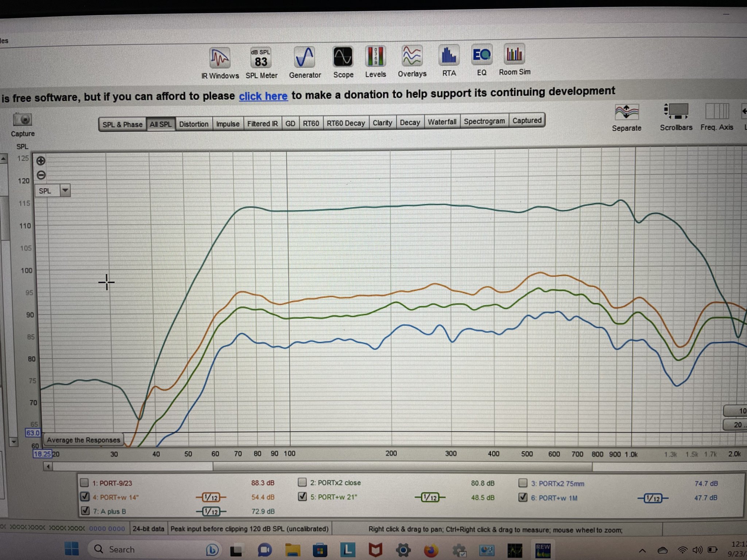Switch to Captured tab
Screen dimensions: 747x560
click(x=527, y=120)
